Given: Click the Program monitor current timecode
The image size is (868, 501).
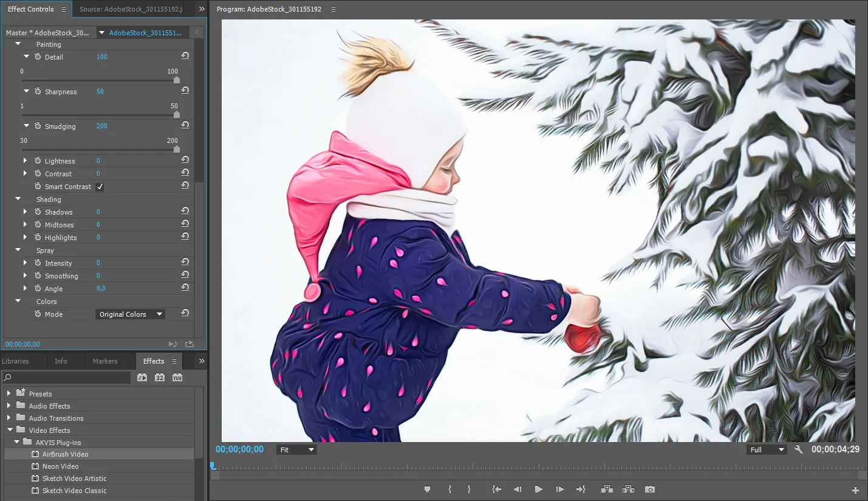Looking at the screenshot, I should pyautogui.click(x=239, y=449).
